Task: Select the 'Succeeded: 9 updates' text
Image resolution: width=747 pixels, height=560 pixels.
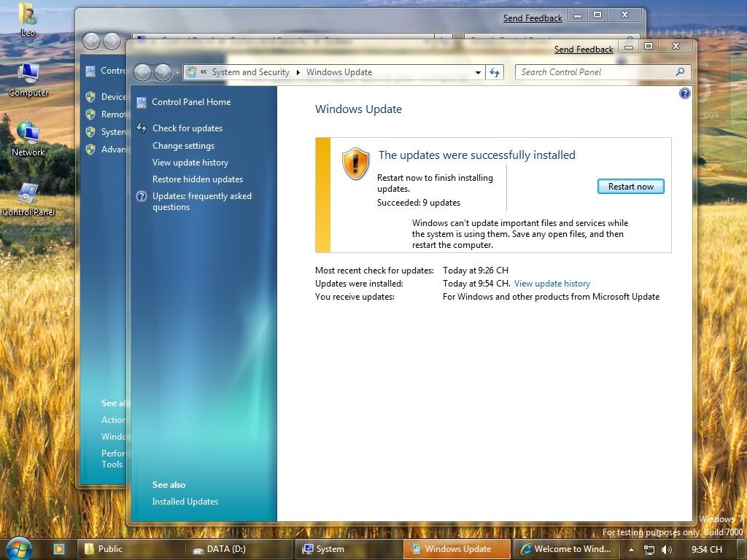Action: click(419, 203)
